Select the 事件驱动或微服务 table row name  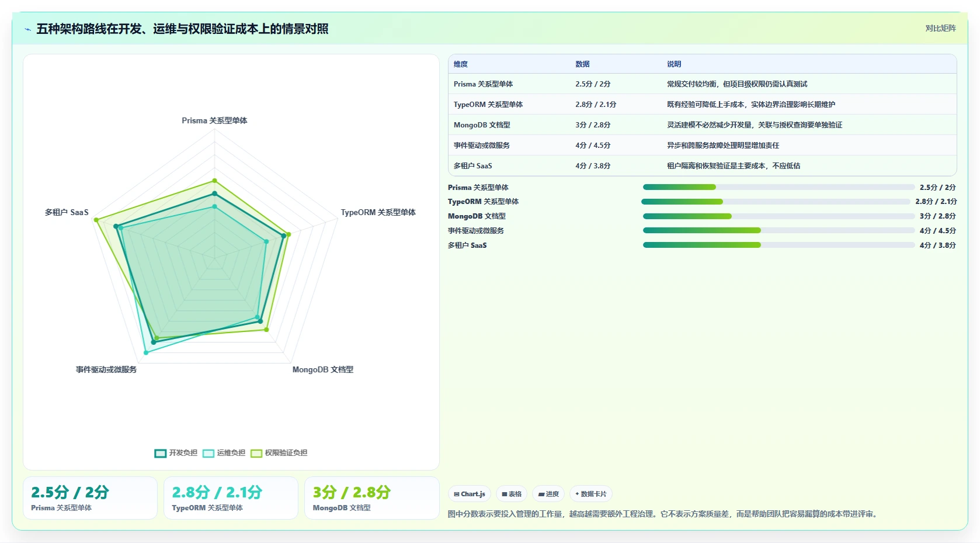482,146
